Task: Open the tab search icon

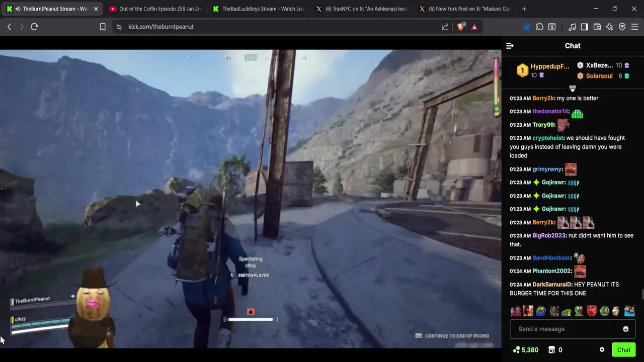Action: 552,27
